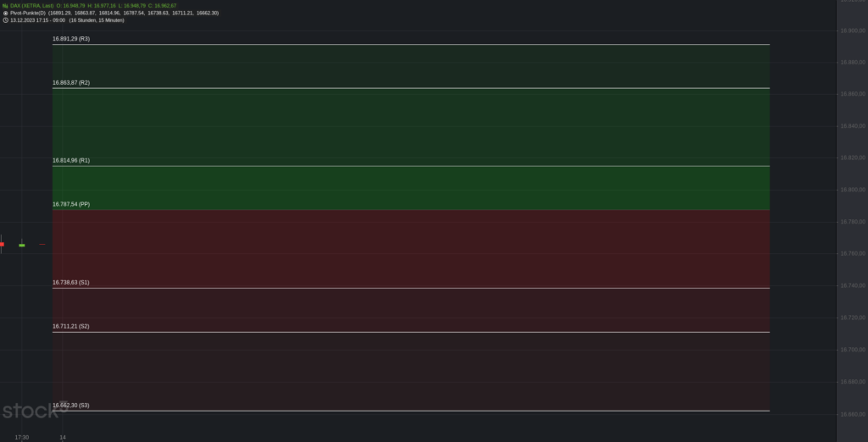The height and width of the screenshot is (442, 868).
Task: Open the DAX (XETRA, Last) instrument label
Action: (33, 5)
